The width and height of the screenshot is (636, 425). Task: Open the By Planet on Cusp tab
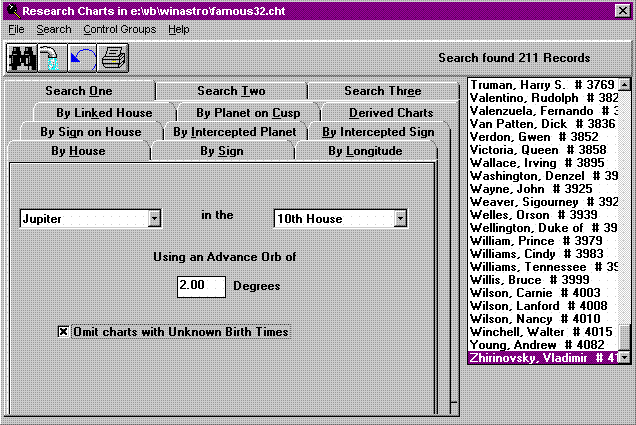tap(246, 112)
